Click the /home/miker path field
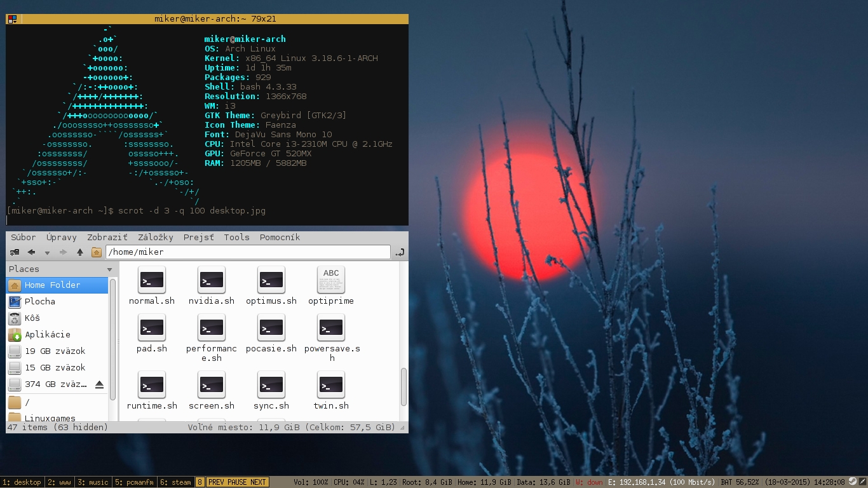 pyautogui.click(x=248, y=252)
